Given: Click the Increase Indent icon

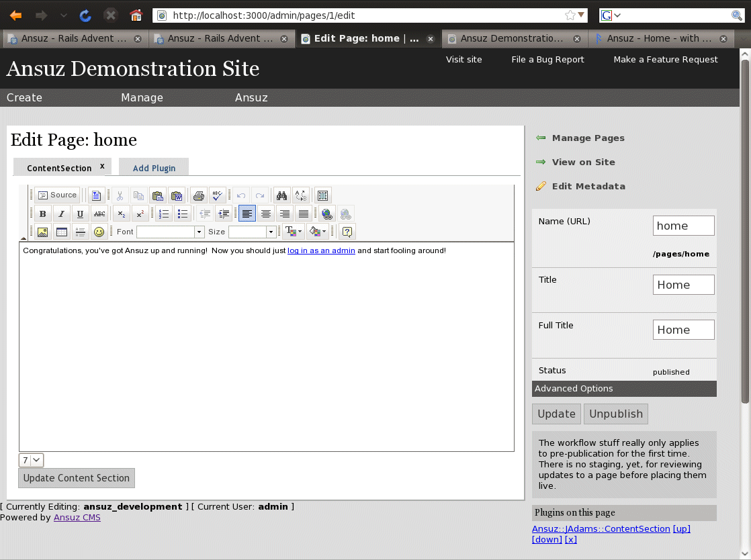Looking at the screenshot, I should [x=224, y=214].
